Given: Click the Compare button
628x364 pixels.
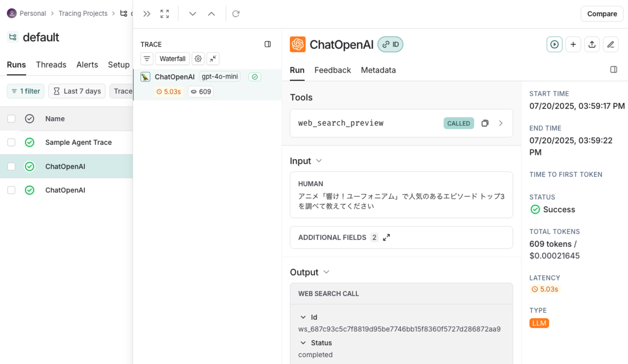Looking at the screenshot, I should click(x=602, y=14).
